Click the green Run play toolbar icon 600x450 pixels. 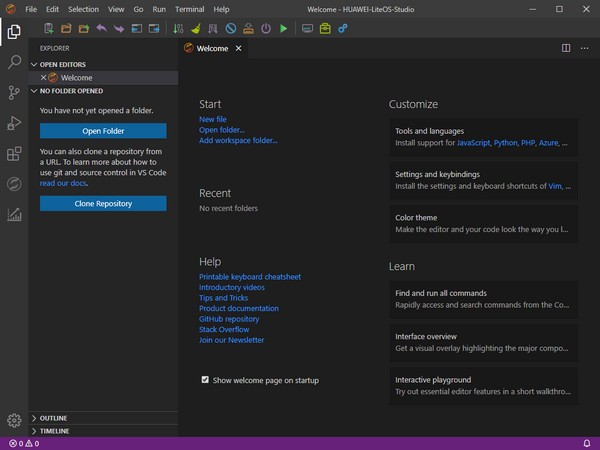coord(284,29)
